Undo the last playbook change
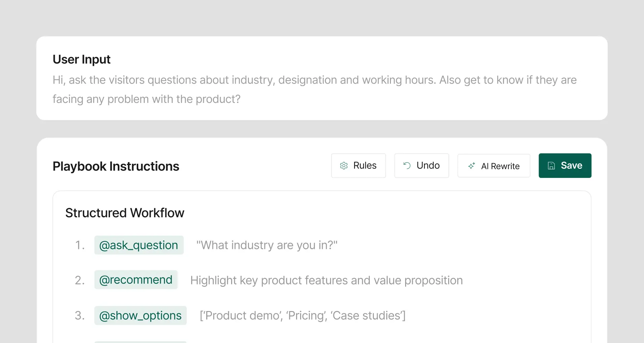 pyautogui.click(x=421, y=165)
